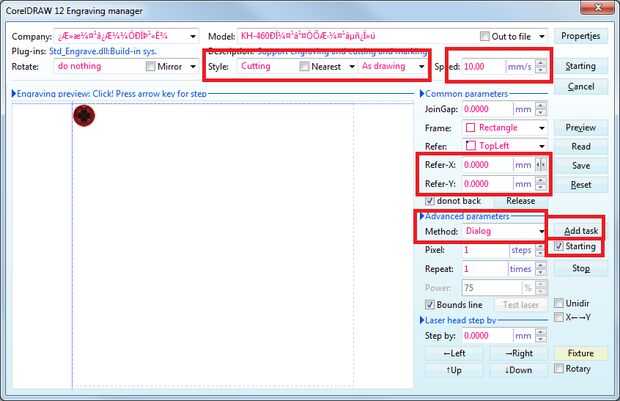Adjust the Speed spinner arrows

click(x=541, y=66)
